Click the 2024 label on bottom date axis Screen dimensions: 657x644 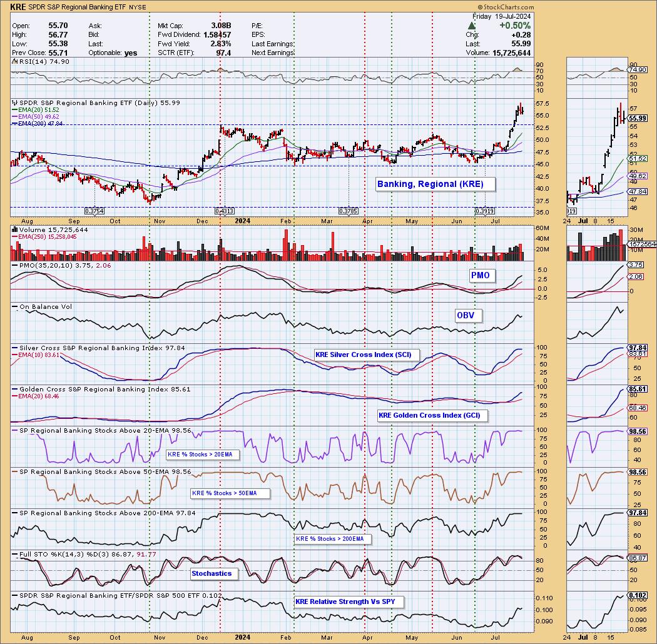pyautogui.click(x=243, y=637)
